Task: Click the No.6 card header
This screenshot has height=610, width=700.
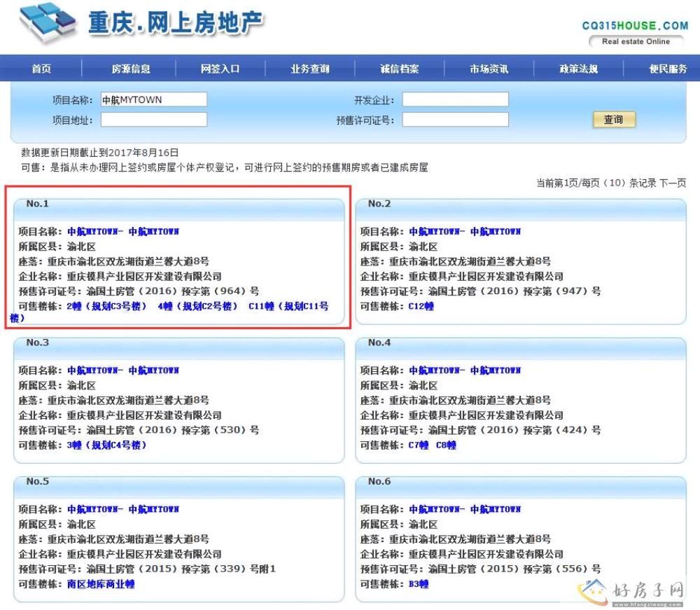Action: tap(521, 487)
